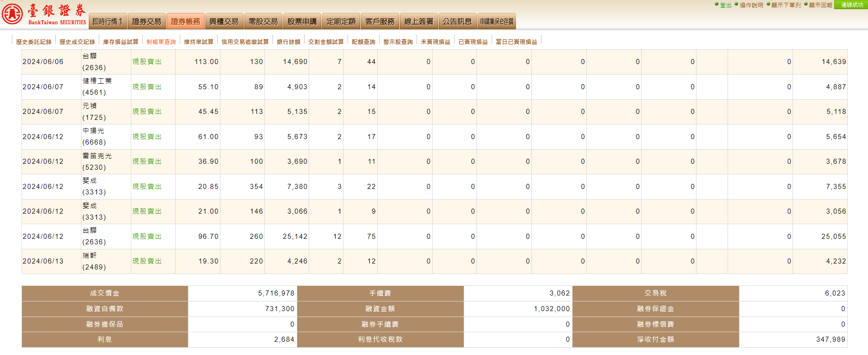Click the green 連線成功 status indicator
Screen dimensions: 868x355
click(851, 5)
